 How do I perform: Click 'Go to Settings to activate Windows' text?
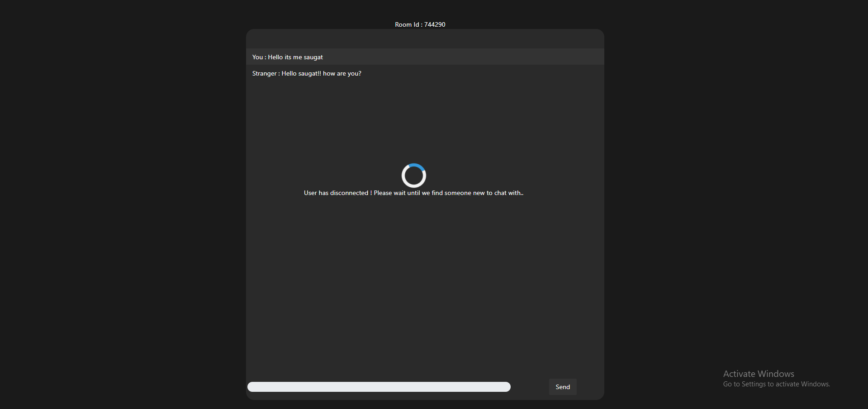776,384
